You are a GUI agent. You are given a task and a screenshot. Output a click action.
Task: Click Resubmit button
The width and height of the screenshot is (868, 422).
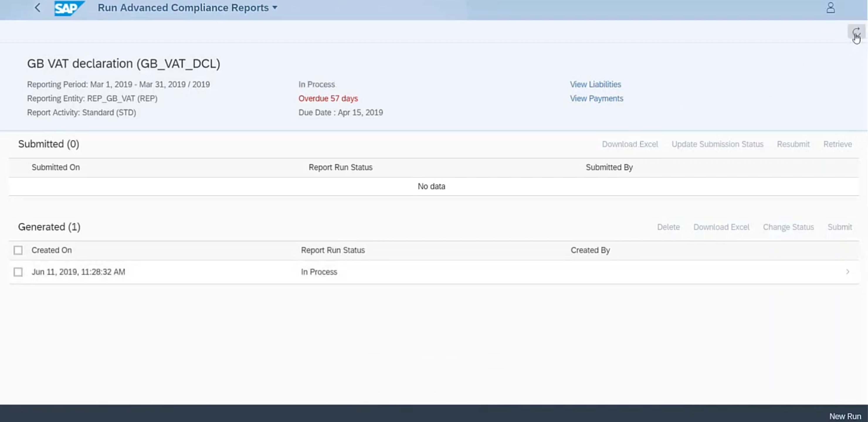[793, 144]
